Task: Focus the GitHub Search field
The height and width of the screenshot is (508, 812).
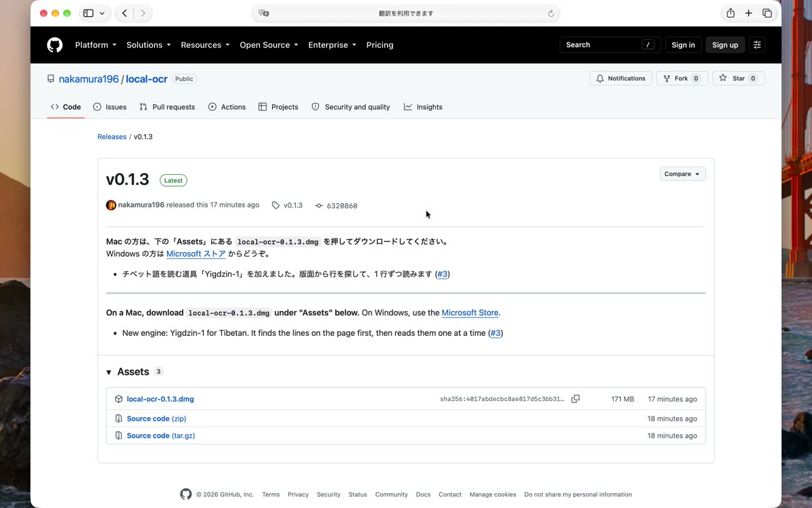Action: click(x=610, y=45)
